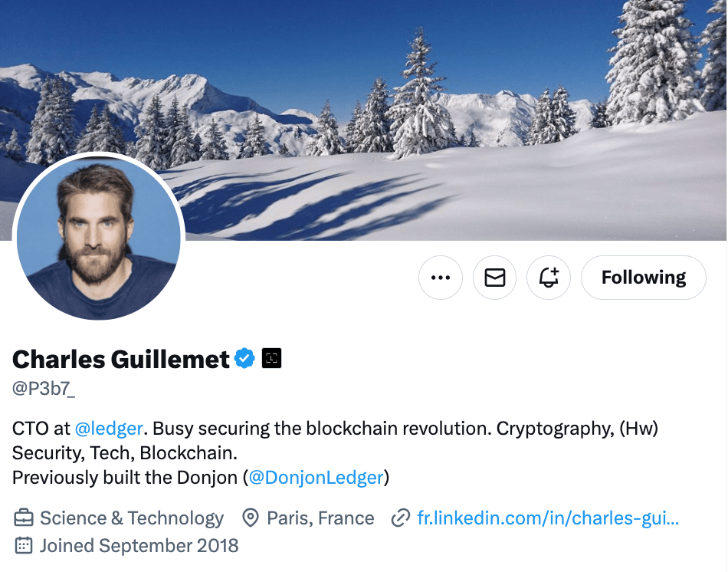
Task: Click the Science & Technology label
Action: (132, 518)
